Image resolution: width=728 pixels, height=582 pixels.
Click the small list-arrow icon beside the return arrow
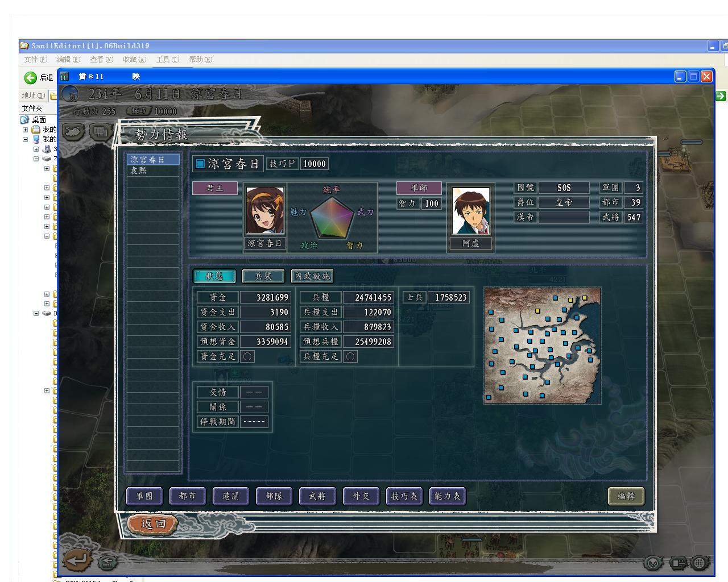(x=106, y=563)
